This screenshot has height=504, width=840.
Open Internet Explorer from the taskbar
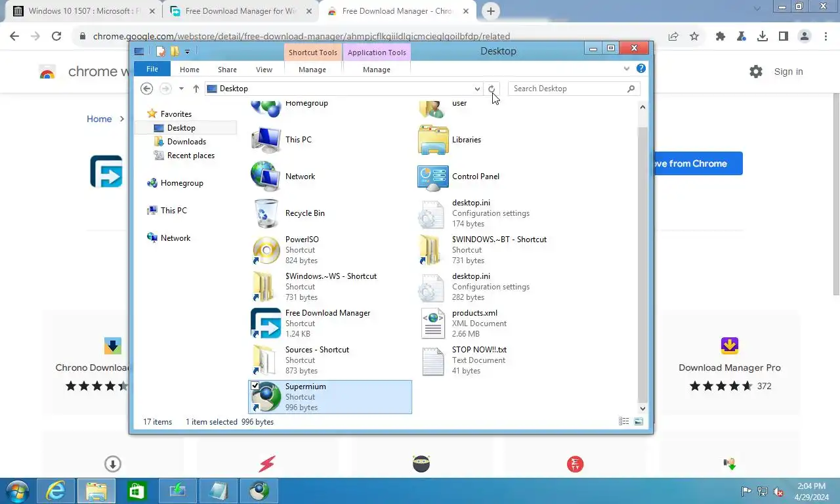point(56,491)
